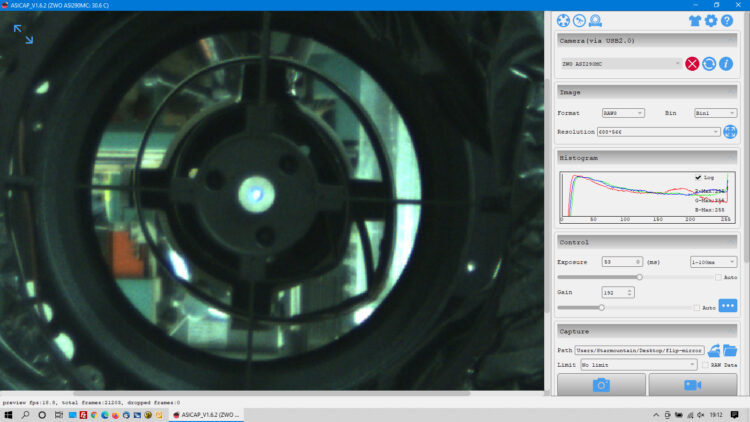This screenshot has height=422, width=750.
Task: Click ASICAP taskbar window button
Action: click(x=206, y=415)
